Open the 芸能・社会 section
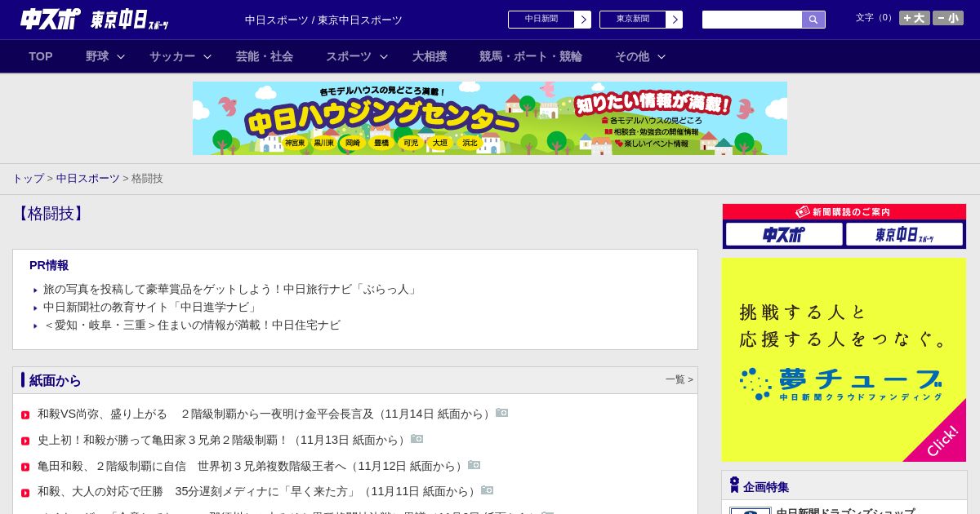The height and width of the screenshot is (514, 980). tap(265, 56)
